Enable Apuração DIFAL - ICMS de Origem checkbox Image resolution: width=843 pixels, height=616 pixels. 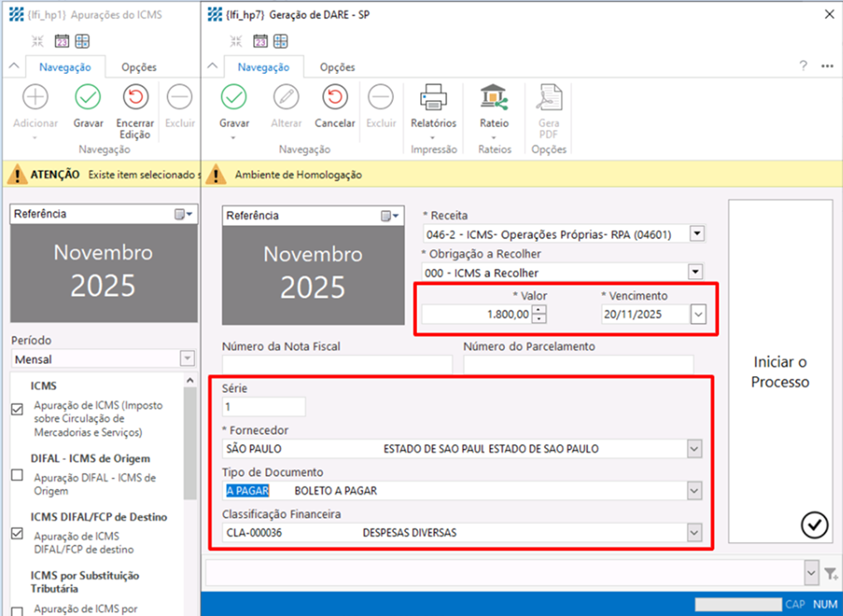[x=17, y=475]
